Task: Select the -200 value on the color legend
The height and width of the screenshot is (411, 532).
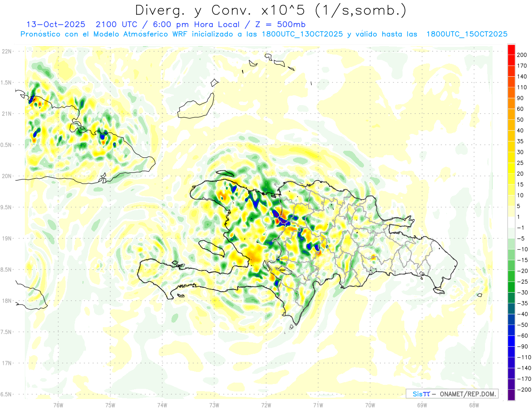Action: tap(521, 390)
